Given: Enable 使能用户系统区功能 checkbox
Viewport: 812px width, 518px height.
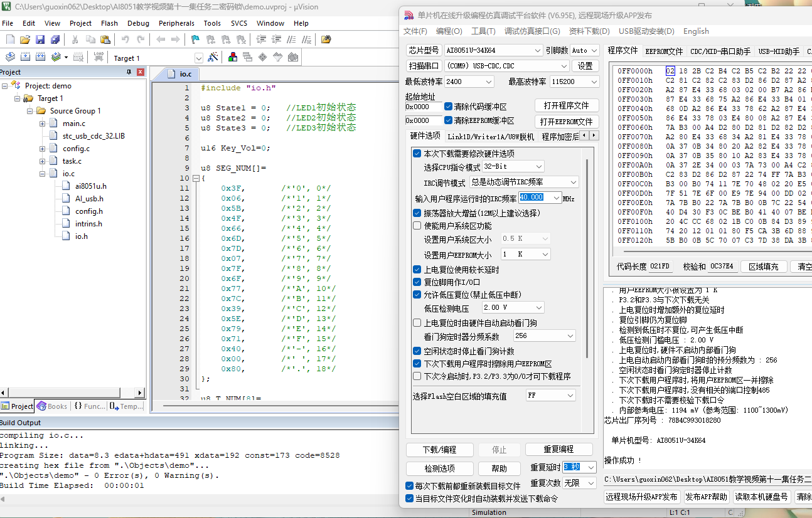Looking at the screenshot, I should pos(417,226).
